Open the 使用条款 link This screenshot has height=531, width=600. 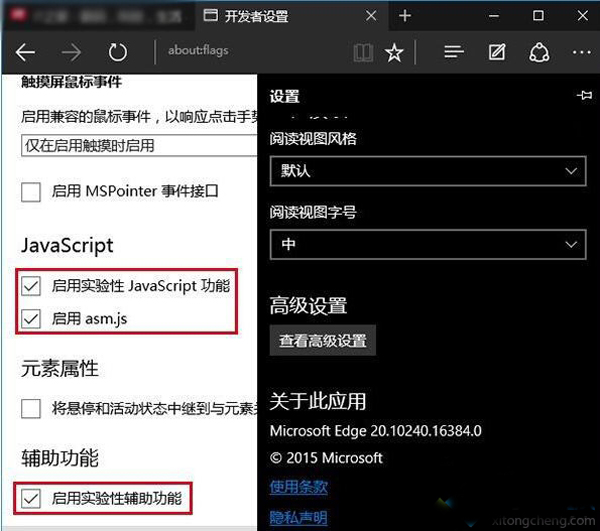(298, 487)
